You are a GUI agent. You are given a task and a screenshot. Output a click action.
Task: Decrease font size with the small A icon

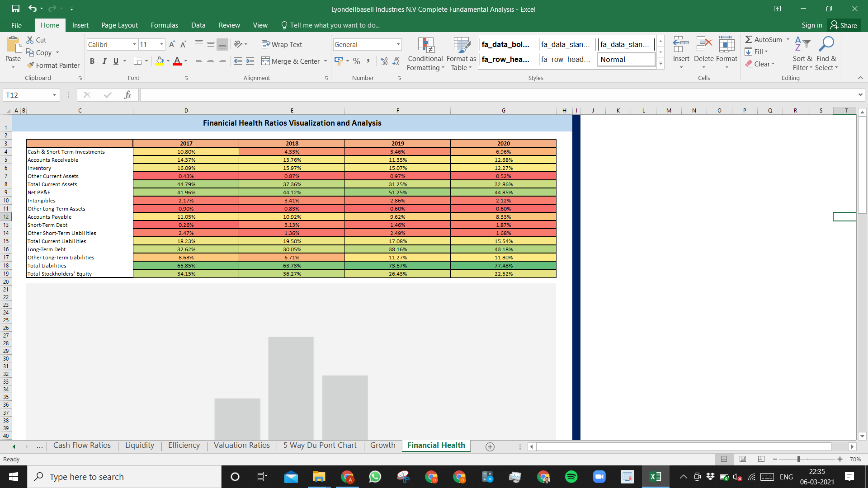point(183,44)
